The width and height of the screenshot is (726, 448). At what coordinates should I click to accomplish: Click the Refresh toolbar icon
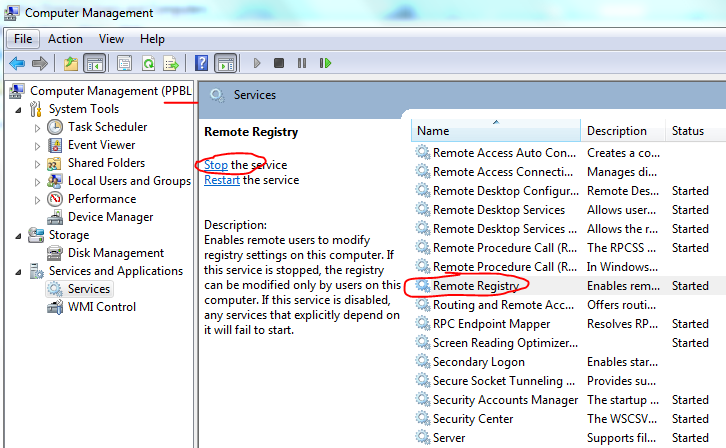coord(148,63)
